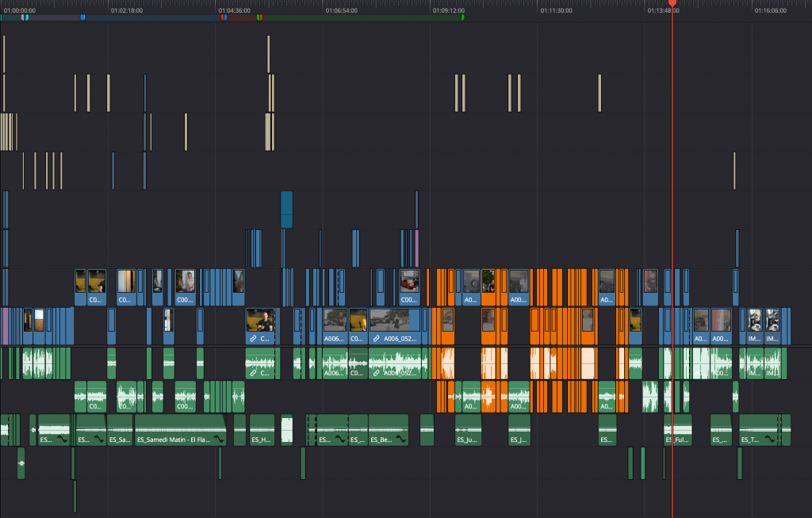The height and width of the screenshot is (518, 812).
Task: Select the ES_H audio clip
Action: tap(262, 430)
